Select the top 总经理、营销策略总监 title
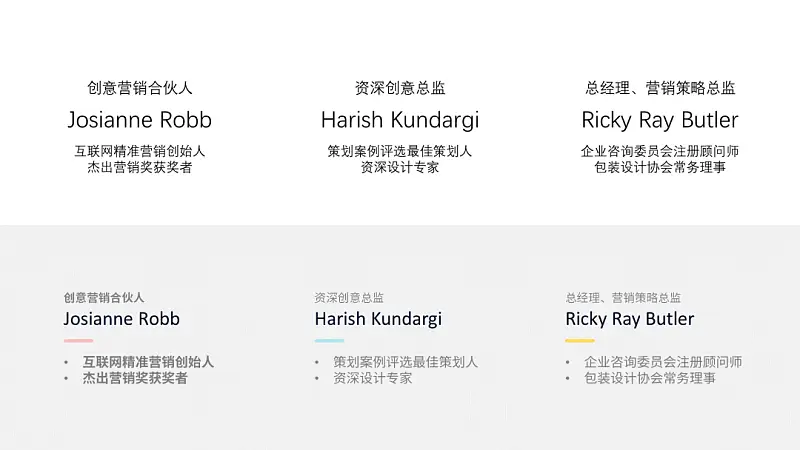This screenshot has height=450, width=800. tap(660, 88)
